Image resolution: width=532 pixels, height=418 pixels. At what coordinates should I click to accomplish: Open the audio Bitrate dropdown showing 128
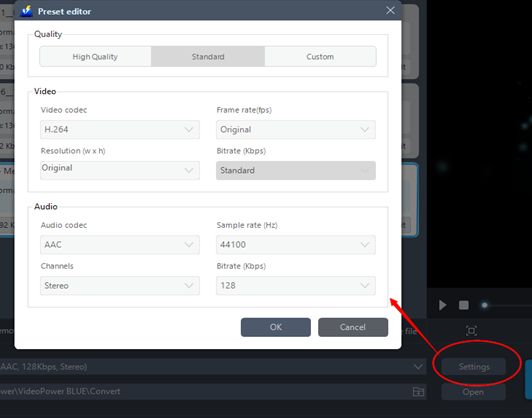click(x=296, y=286)
